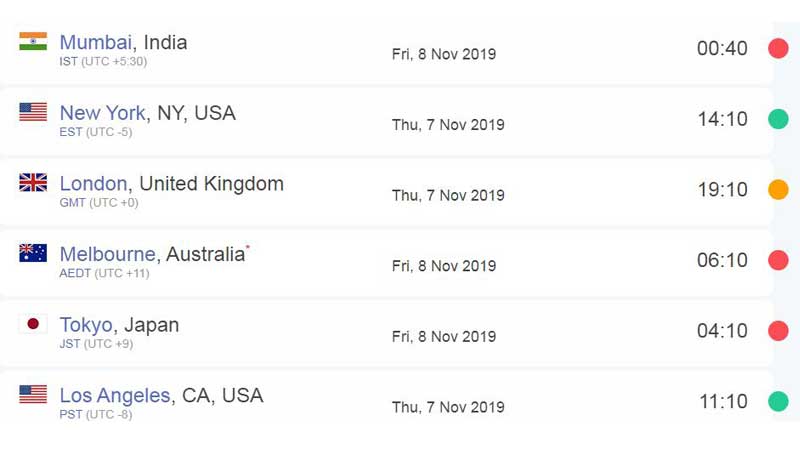Click the Australia flag icon

pyautogui.click(x=33, y=253)
